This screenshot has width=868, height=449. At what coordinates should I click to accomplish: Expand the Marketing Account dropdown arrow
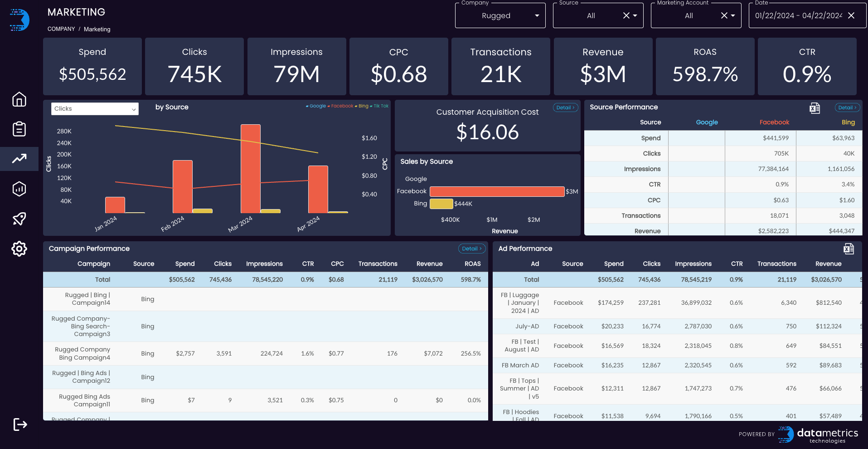click(733, 15)
